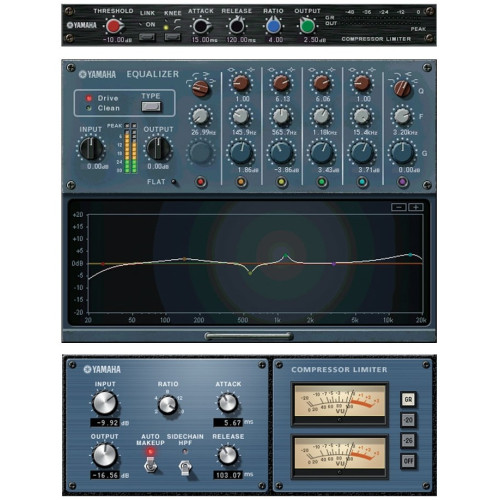Click the cyan node on EQ curve
This screenshot has width=500, height=500.
click(410, 255)
